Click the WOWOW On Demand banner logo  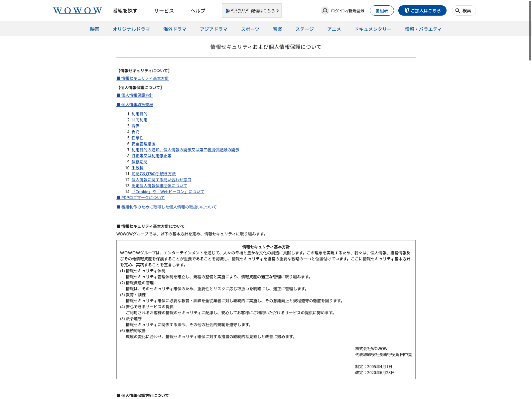click(237, 11)
